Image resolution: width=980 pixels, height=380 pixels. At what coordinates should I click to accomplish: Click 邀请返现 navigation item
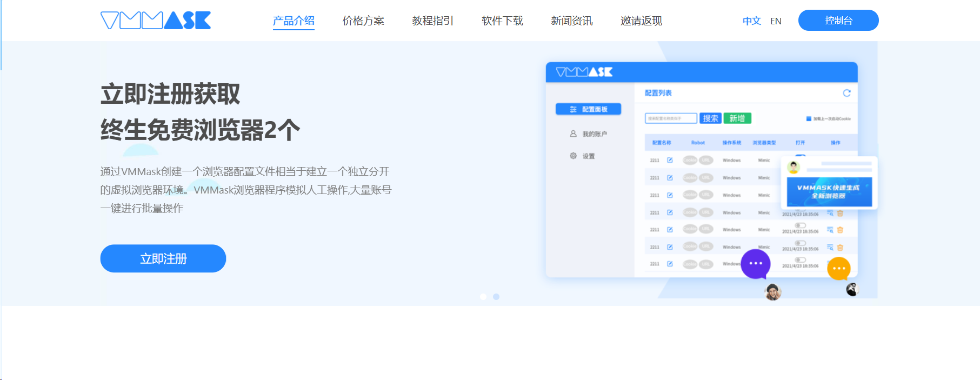641,21
